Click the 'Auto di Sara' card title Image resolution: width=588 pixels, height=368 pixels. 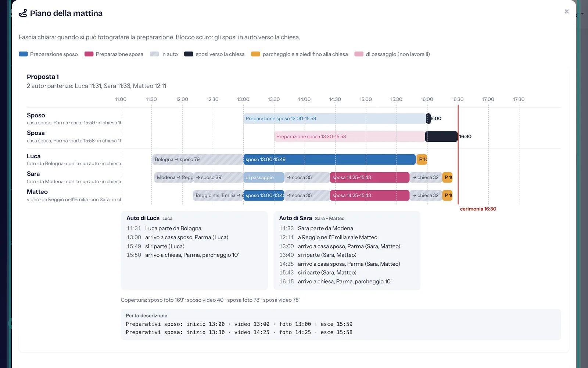295,218
